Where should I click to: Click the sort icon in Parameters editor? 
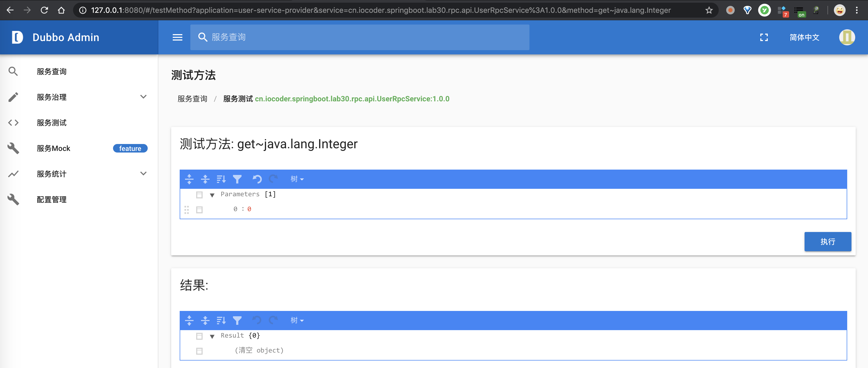click(x=221, y=179)
